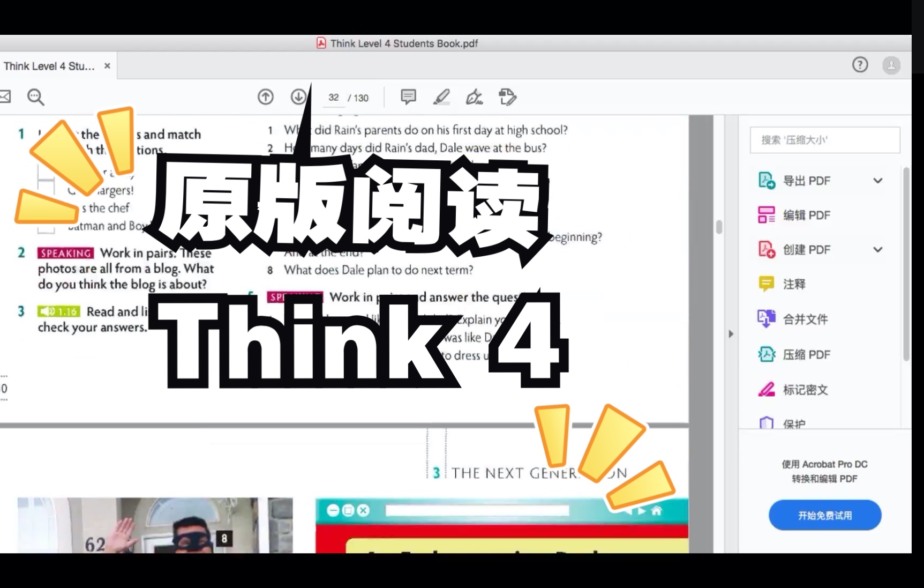Click the 搜索 '压缩大小' search box

point(825,140)
